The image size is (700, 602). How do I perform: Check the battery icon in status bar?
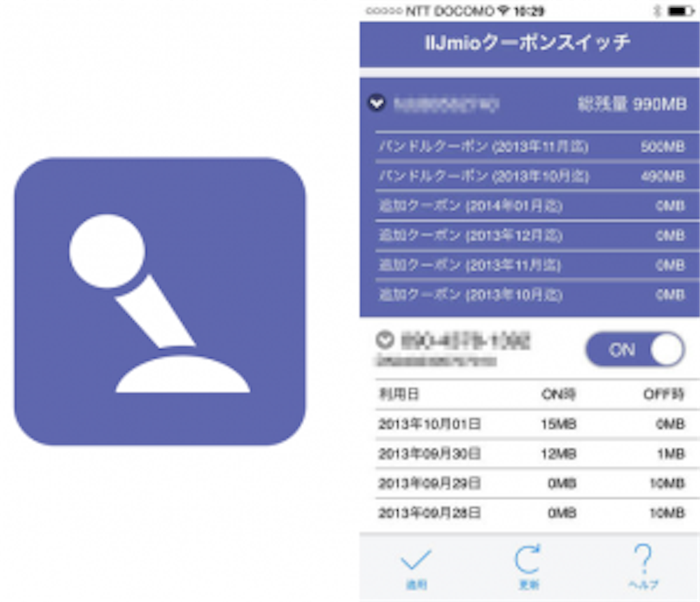(681, 11)
